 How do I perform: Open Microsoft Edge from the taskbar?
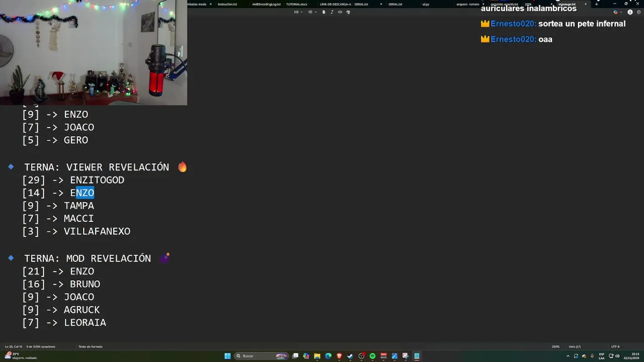pyautogui.click(x=328, y=356)
